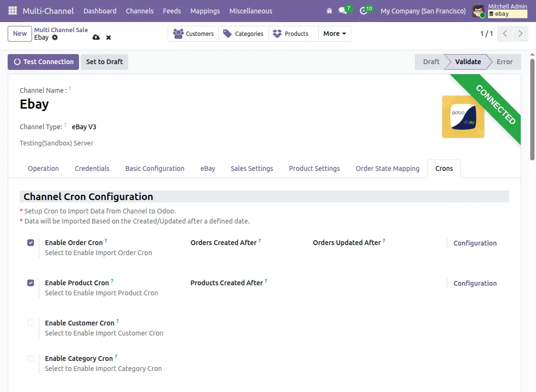Screen dimensions: 536x392
Task: Enable Customer Cron checkbox
Action: tap(31, 323)
